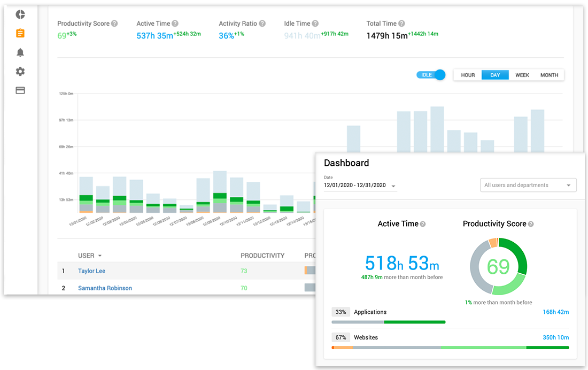Viewport: 588px width, 370px height.
Task: Open Taylor Lee's user profile
Action: [91, 271]
